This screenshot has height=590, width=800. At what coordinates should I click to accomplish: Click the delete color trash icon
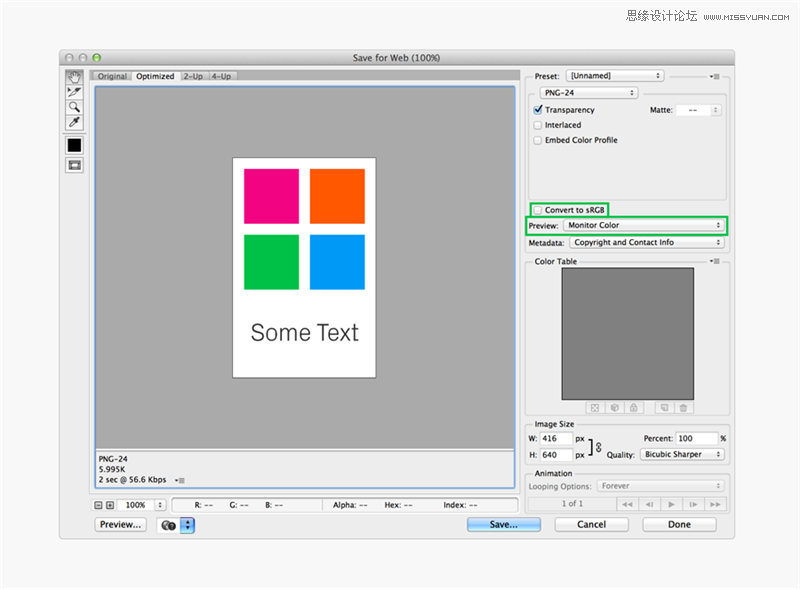pos(683,408)
